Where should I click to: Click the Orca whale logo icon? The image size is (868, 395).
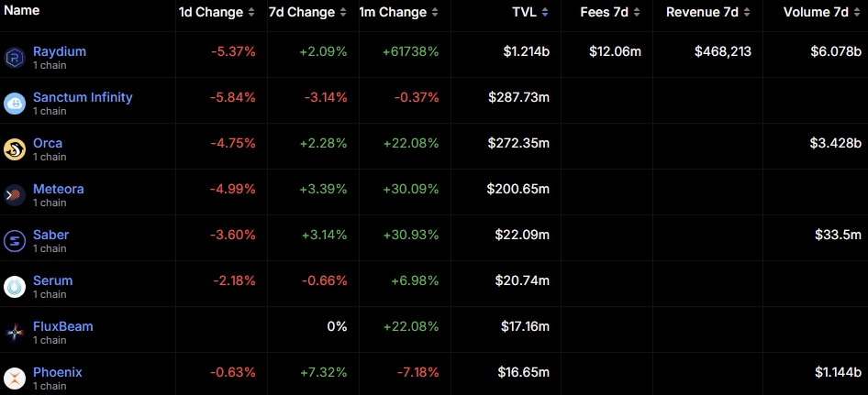[15, 148]
